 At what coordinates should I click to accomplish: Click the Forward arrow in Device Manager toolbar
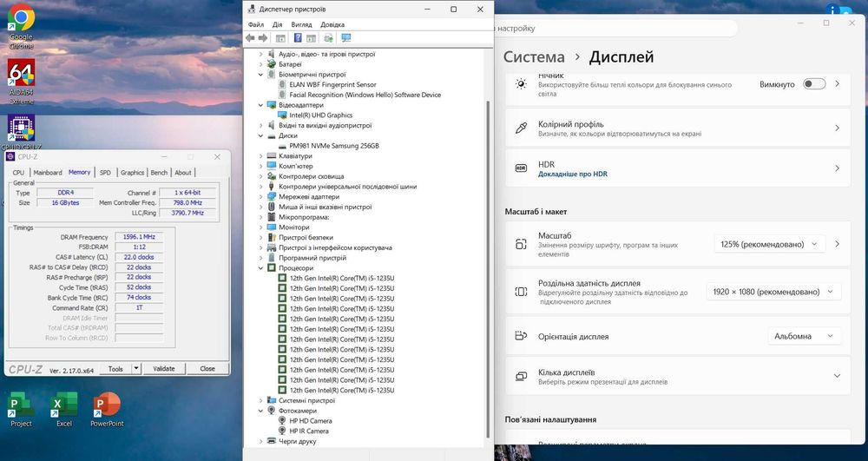pos(263,38)
